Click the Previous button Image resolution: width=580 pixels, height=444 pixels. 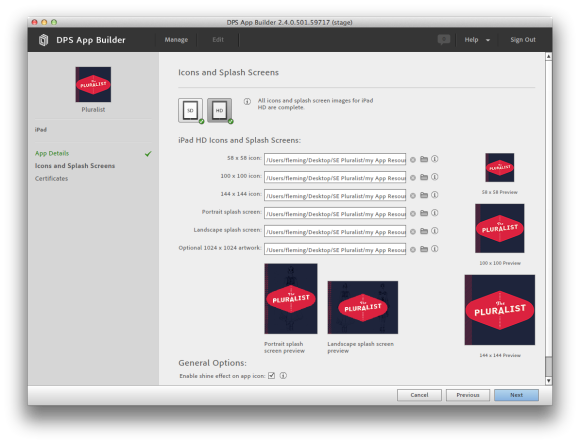tap(468, 395)
